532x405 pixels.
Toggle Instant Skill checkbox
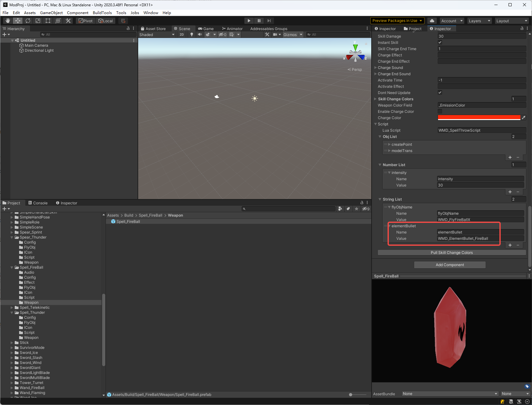tap(440, 42)
